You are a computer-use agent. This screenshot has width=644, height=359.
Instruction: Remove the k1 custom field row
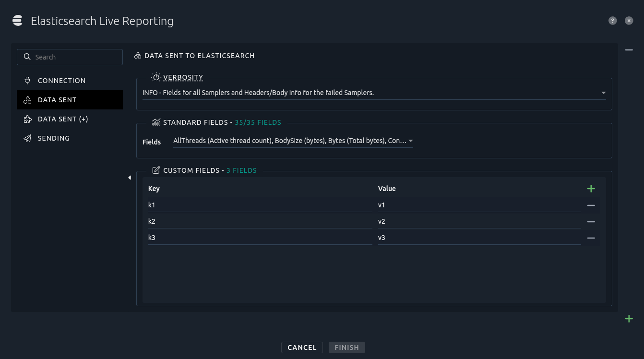(591, 205)
